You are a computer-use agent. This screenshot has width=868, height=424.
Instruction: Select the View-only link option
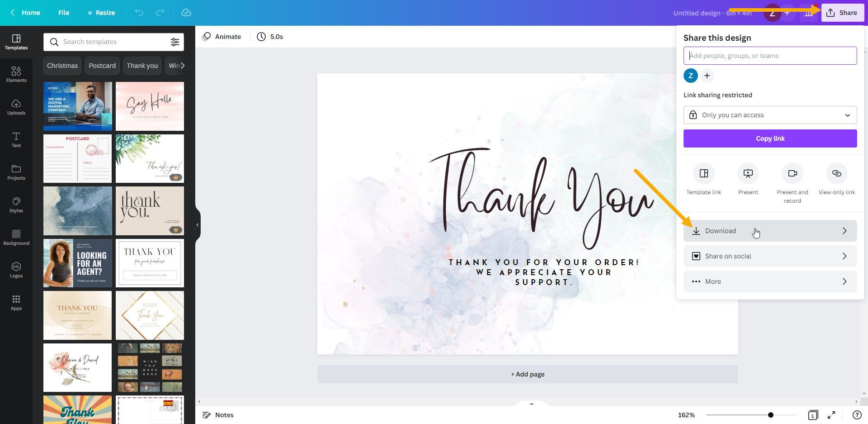click(x=836, y=179)
